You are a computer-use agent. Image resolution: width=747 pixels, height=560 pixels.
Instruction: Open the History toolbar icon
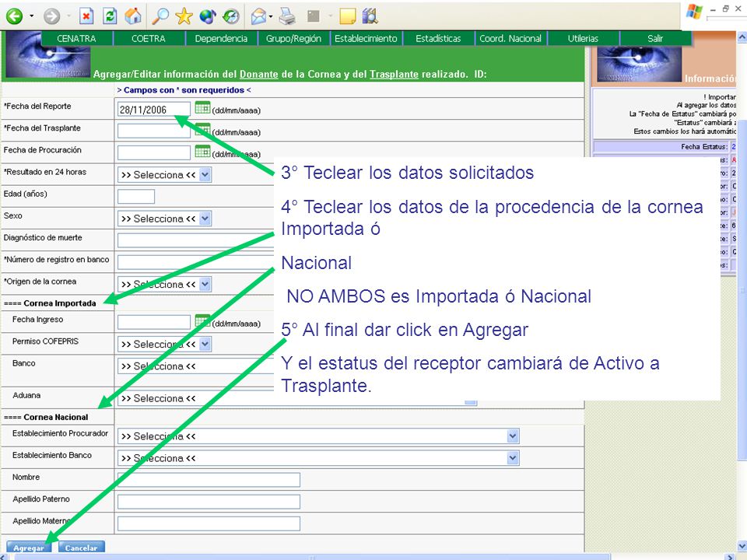[231, 16]
